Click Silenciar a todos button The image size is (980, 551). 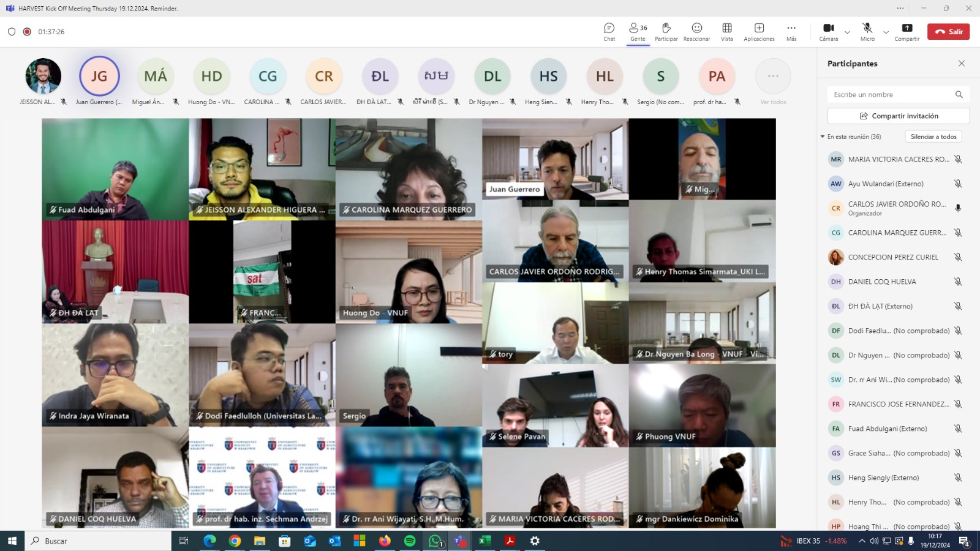(933, 137)
